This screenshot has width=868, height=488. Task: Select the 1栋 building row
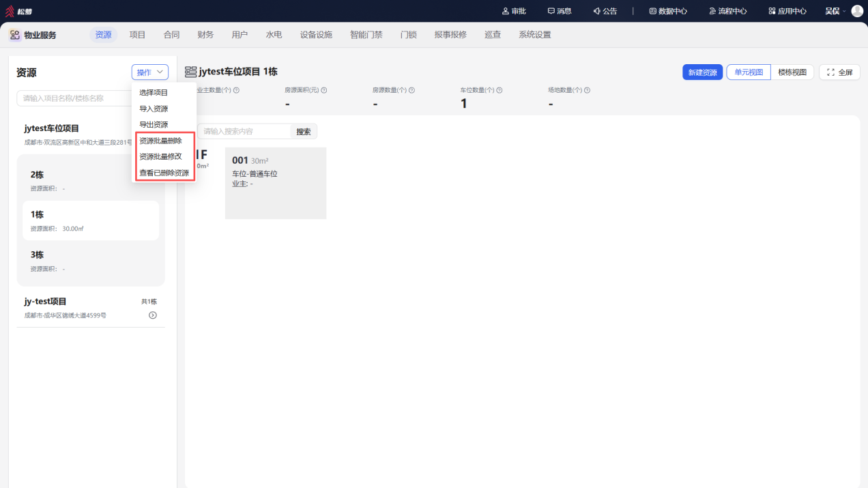pos(91,220)
